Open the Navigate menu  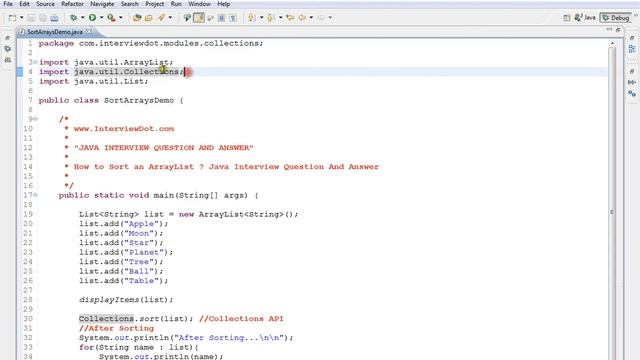click(x=102, y=4)
